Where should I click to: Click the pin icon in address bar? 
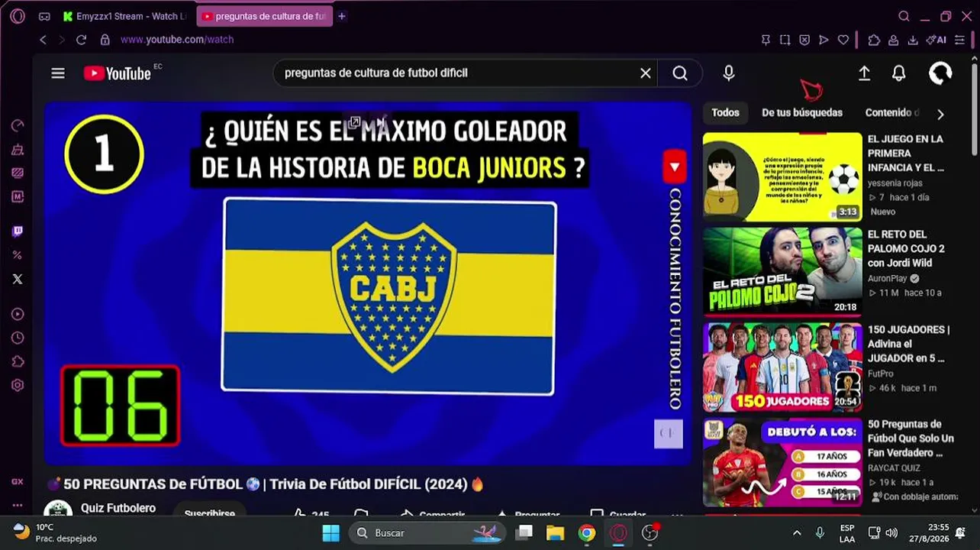[766, 40]
